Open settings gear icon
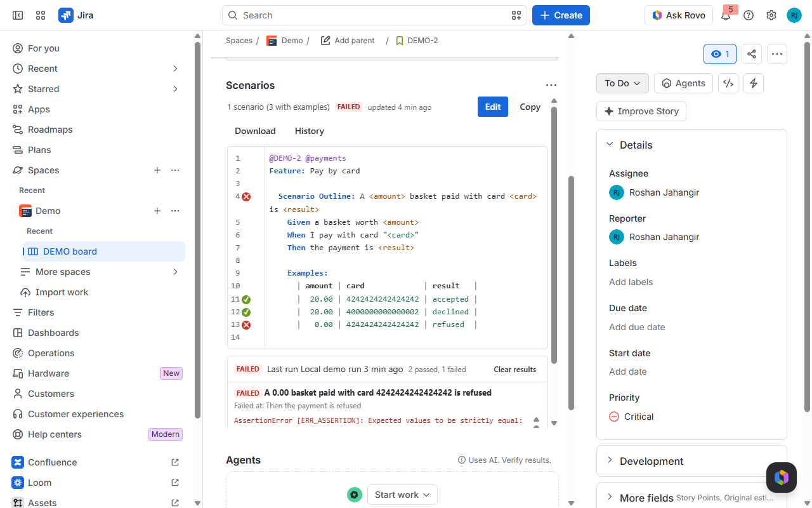Image resolution: width=812 pixels, height=508 pixels. coord(771,15)
